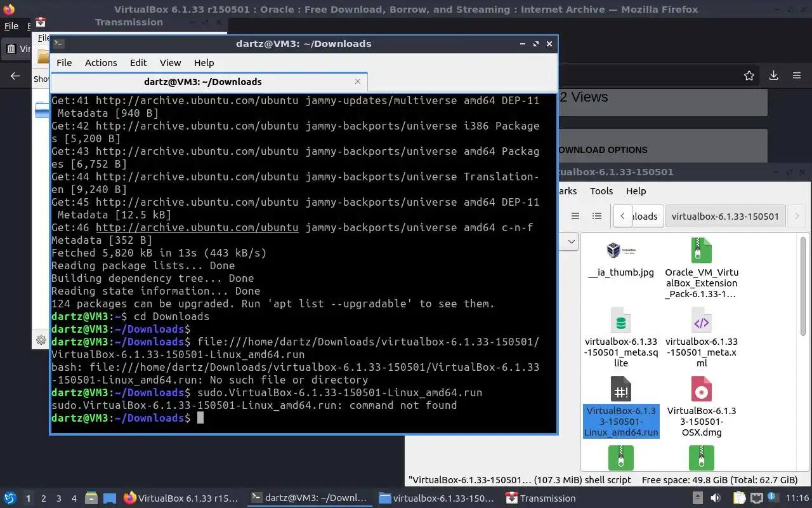Click the removable media eject tray icon
The image size is (812, 508).
pos(697,498)
